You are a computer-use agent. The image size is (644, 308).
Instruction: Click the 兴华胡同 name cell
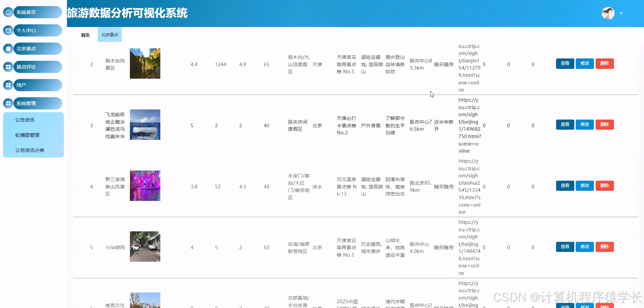(x=115, y=248)
